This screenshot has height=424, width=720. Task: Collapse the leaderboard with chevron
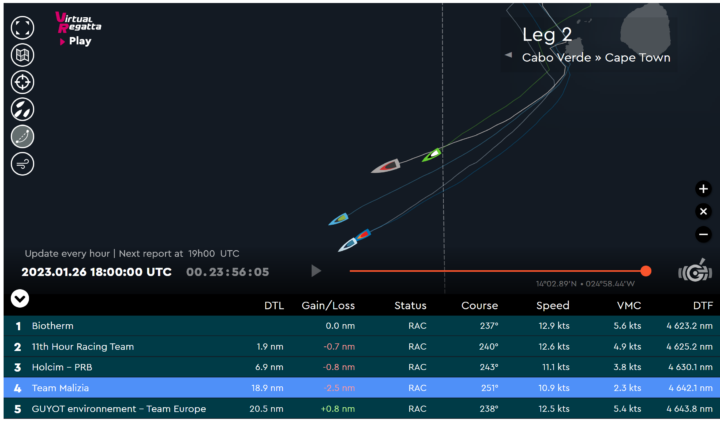tap(20, 299)
